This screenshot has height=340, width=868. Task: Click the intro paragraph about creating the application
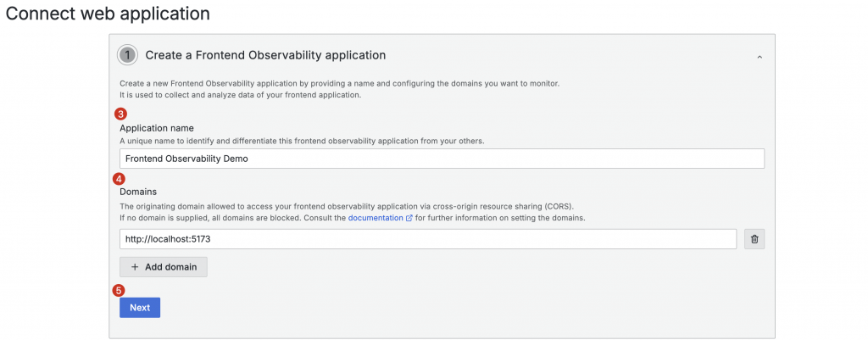pos(339,84)
